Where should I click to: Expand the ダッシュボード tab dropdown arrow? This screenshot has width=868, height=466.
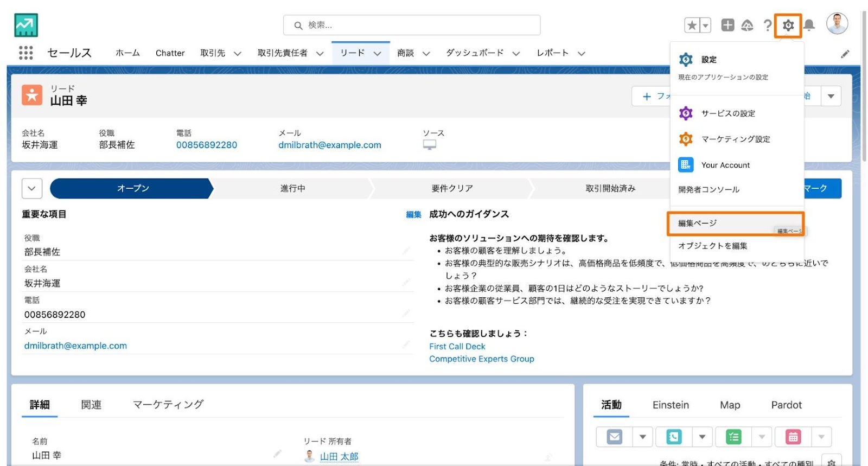point(516,54)
